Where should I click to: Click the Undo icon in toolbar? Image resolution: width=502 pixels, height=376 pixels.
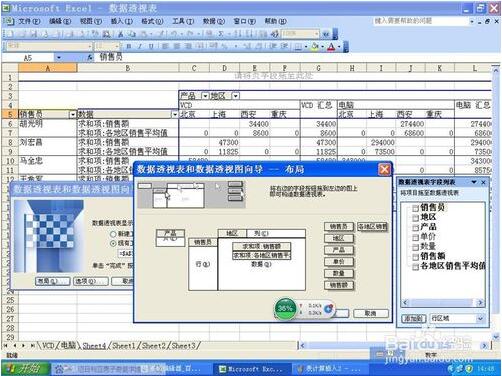[x=174, y=34]
